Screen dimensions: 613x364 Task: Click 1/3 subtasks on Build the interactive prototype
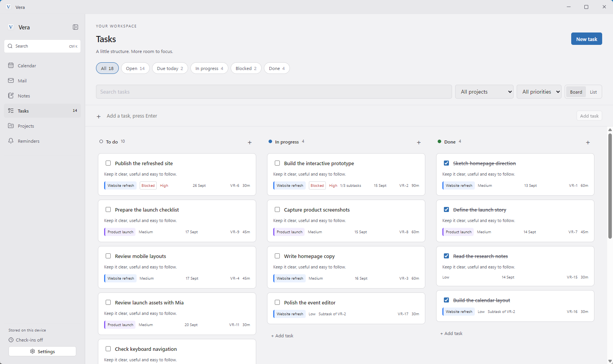(351, 186)
